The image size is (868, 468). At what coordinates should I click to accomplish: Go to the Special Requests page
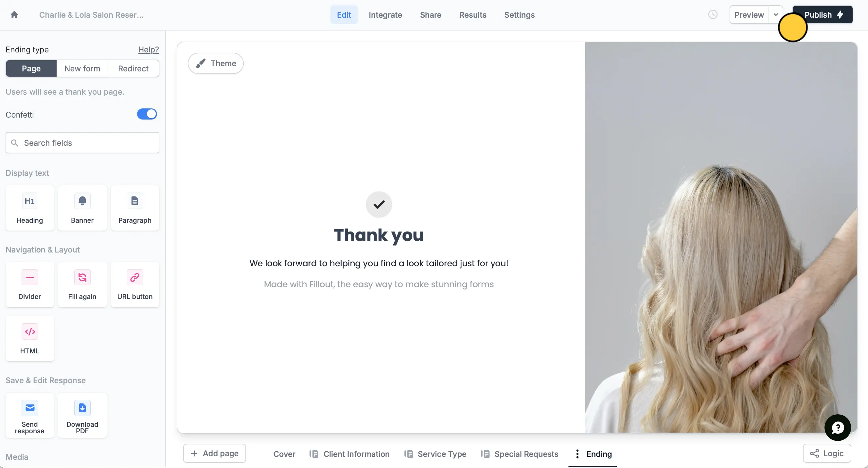[519, 454]
